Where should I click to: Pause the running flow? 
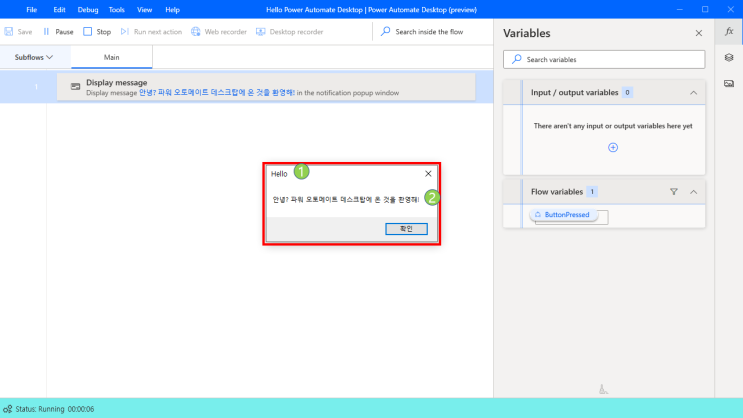[x=58, y=32]
